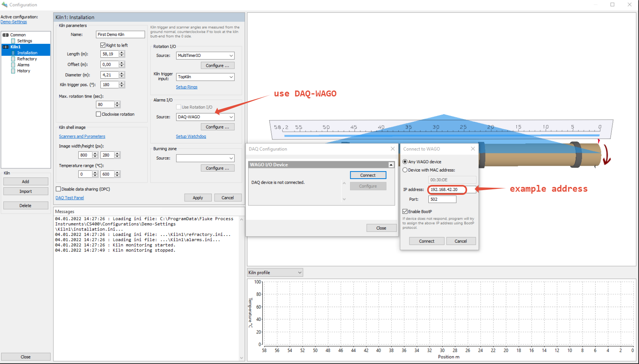The image size is (639, 364).
Task: Toggle the Right to left checkbox
Action: tap(103, 45)
